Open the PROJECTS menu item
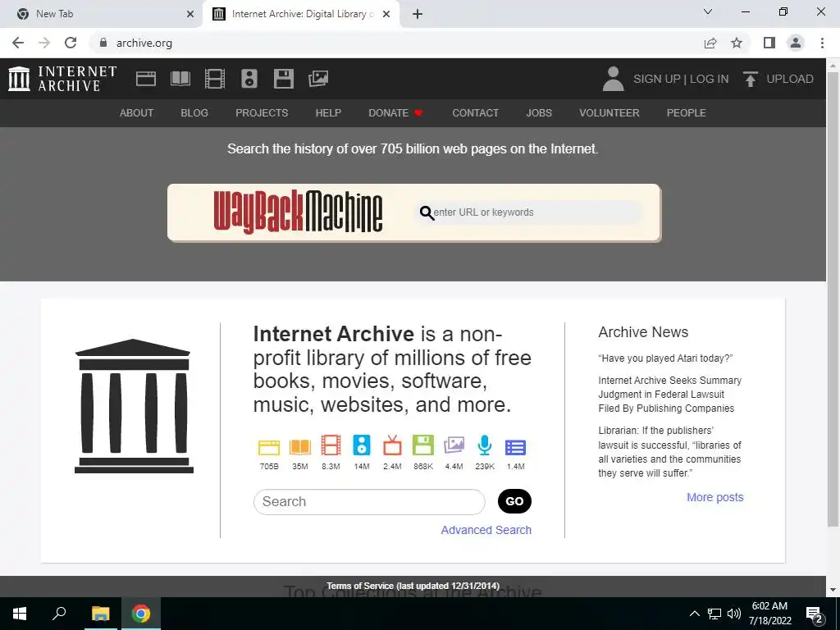 pos(262,113)
